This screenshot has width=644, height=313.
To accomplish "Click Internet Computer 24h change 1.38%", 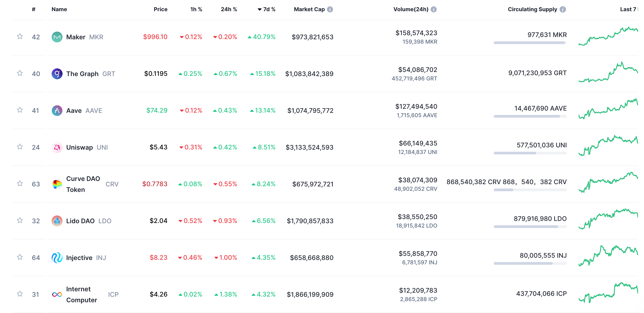I will tap(225, 294).
